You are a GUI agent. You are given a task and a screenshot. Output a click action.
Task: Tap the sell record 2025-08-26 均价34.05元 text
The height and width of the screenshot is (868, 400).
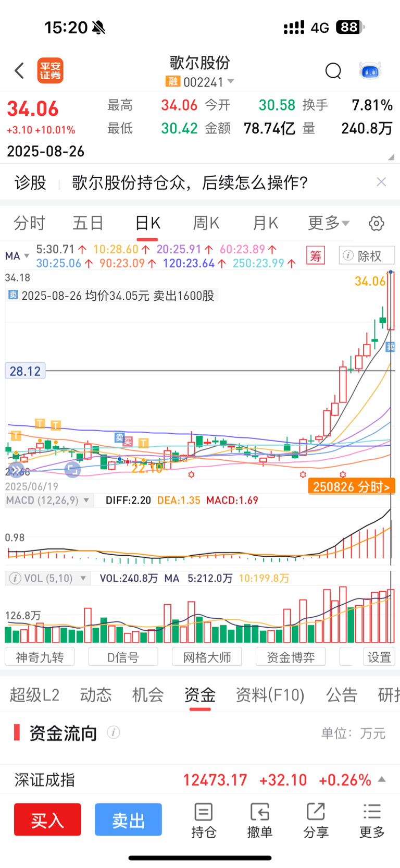point(118,296)
